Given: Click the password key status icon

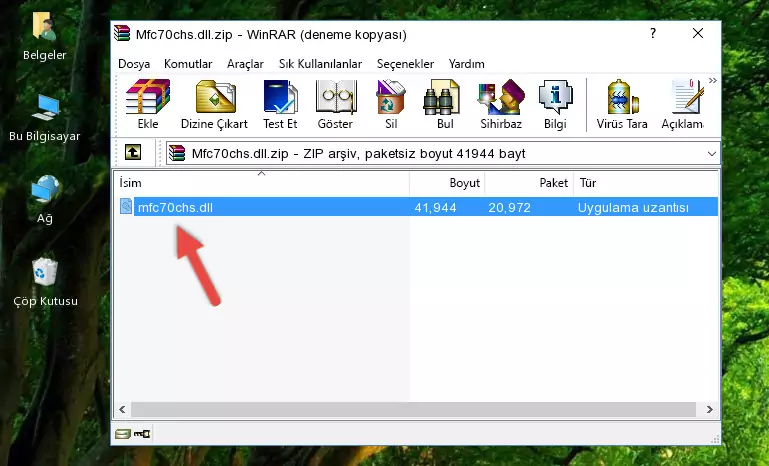Looking at the screenshot, I should 142,434.
